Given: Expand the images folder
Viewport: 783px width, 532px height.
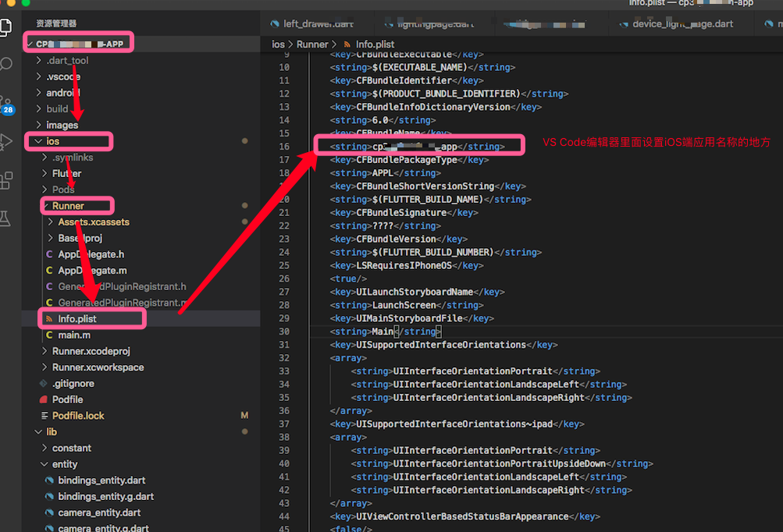Looking at the screenshot, I should [62, 125].
